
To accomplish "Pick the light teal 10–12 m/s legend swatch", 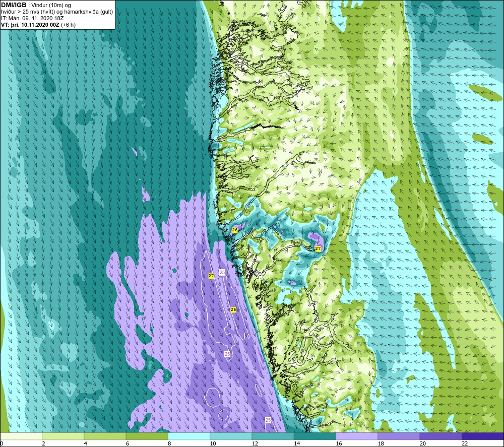I will click(x=231, y=436).
